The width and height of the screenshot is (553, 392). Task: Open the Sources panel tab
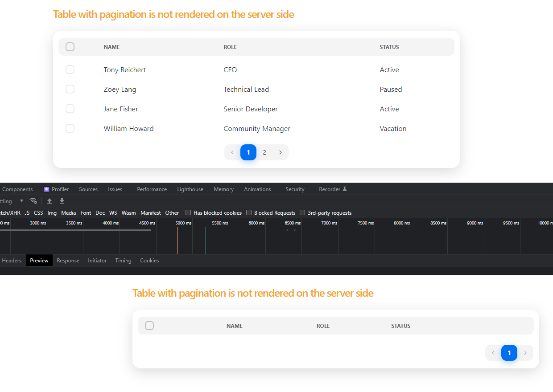(x=88, y=189)
